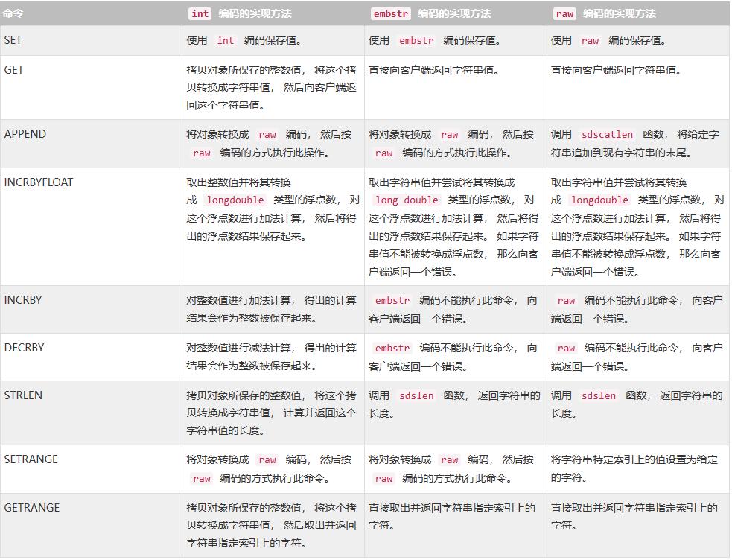Click the APPEND command cell
Screen dimensions: 732x560
point(91,143)
